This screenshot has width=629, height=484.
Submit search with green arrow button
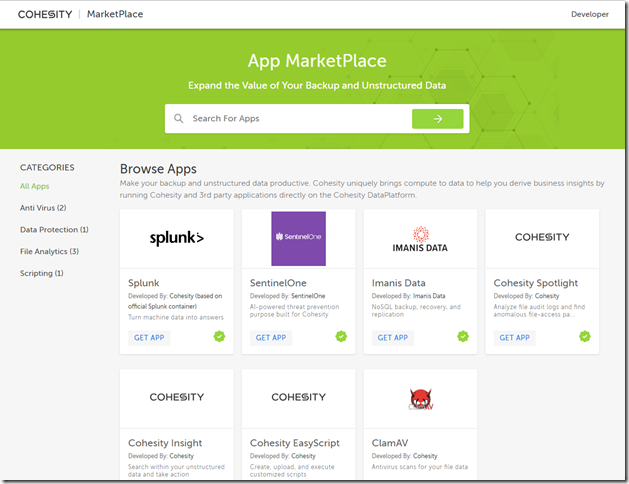click(437, 119)
